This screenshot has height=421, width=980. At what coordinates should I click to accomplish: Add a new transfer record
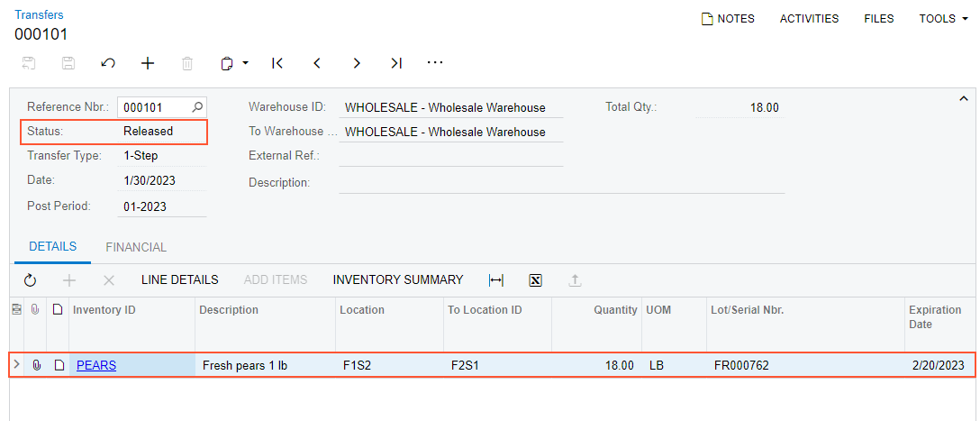[x=148, y=63]
